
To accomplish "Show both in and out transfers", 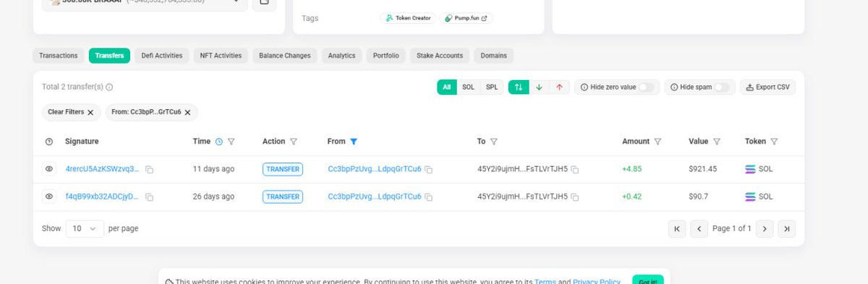I will 518,87.
